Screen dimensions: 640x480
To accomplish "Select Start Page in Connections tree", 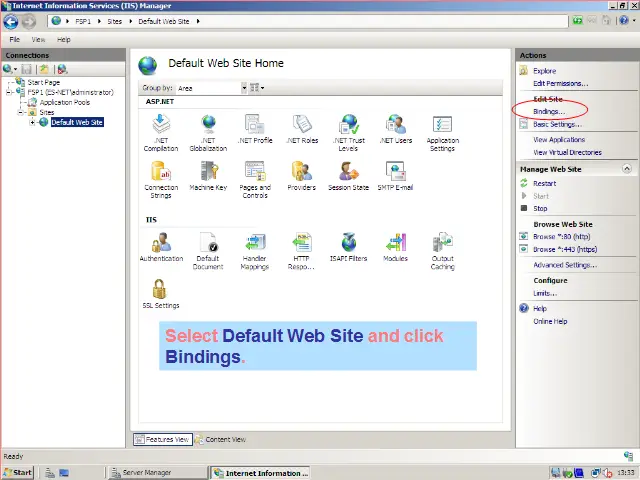I will coord(44,82).
